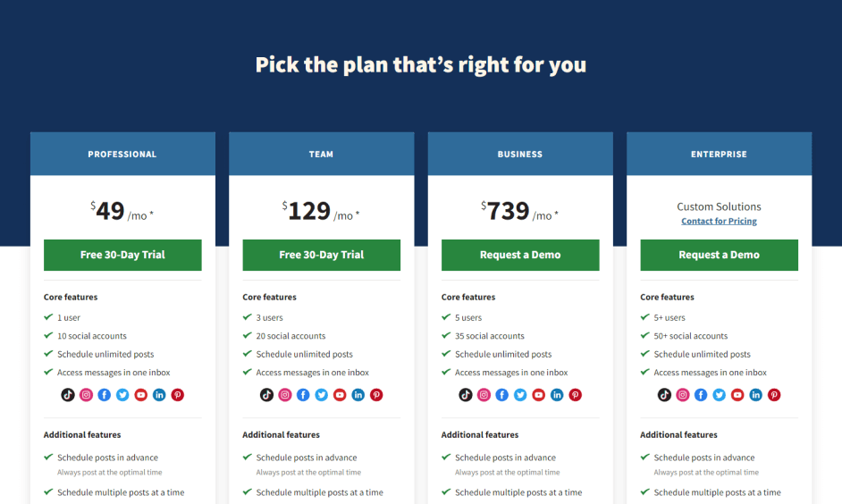The height and width of the screenshot is (504, 842).
Task: Click the Pinterest icon in the Professional plan
Action: (x=177, y=395)
